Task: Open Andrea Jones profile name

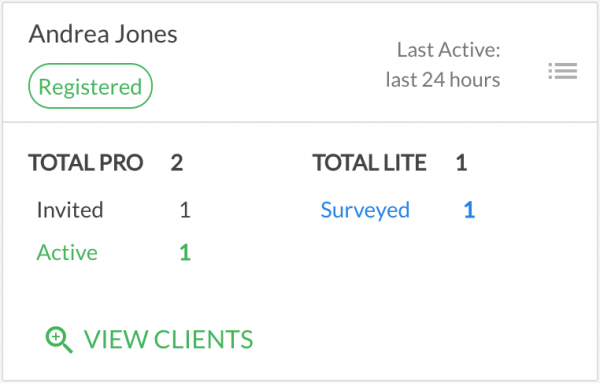Action: [103, 34]
